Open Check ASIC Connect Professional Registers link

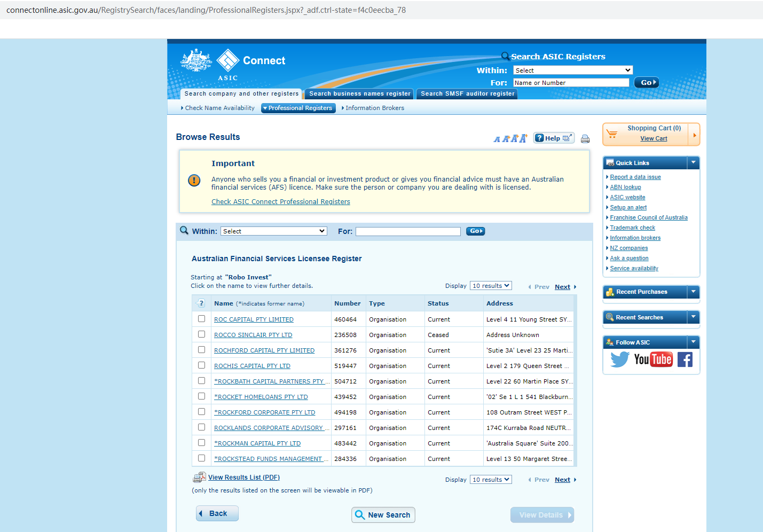(281, 202)
